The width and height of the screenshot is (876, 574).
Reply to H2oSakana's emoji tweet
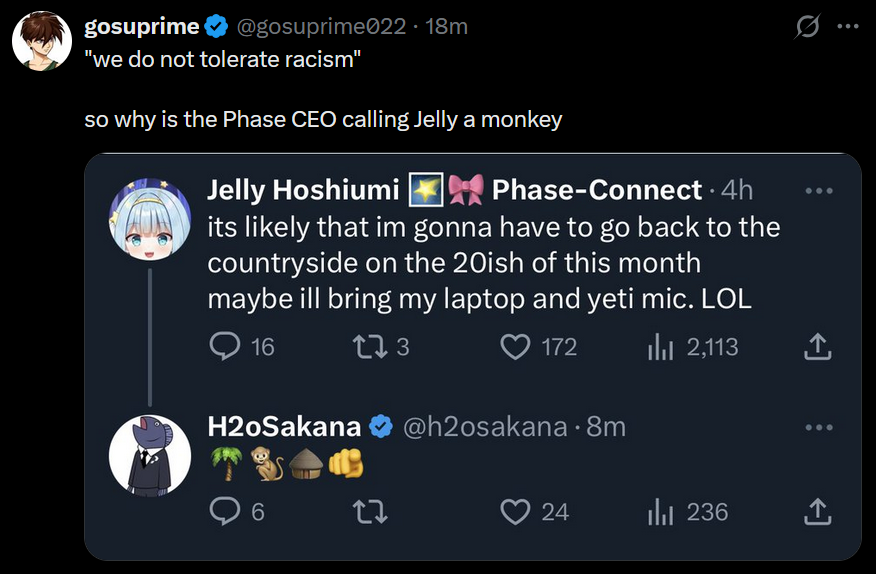tap(222, 512)
